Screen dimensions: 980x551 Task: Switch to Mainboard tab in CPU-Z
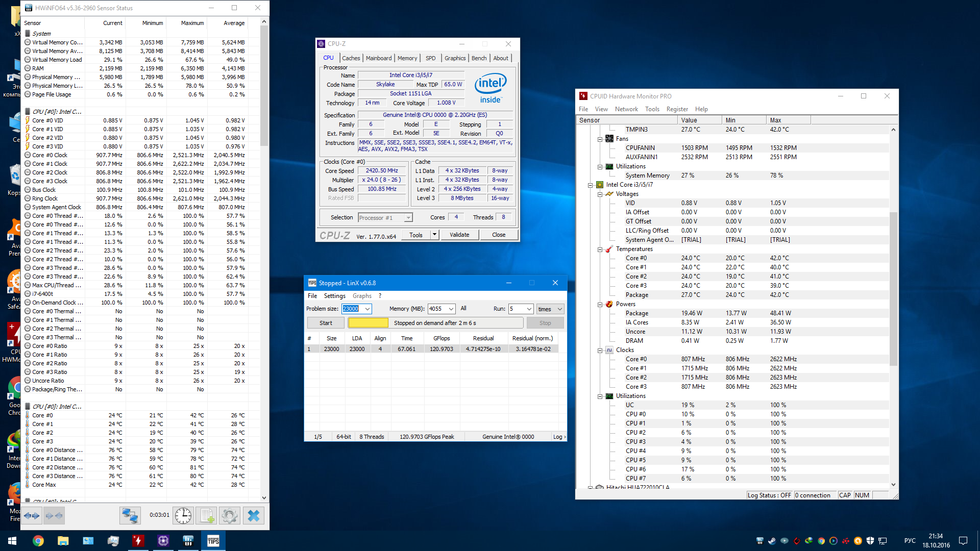click(378, 58)
